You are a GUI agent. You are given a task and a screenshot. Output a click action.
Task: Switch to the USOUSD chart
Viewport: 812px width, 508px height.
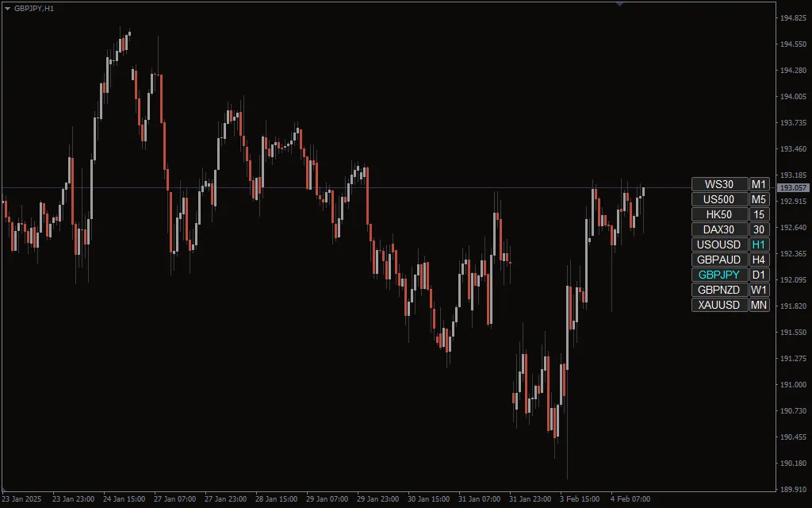[x=718, y=244]
